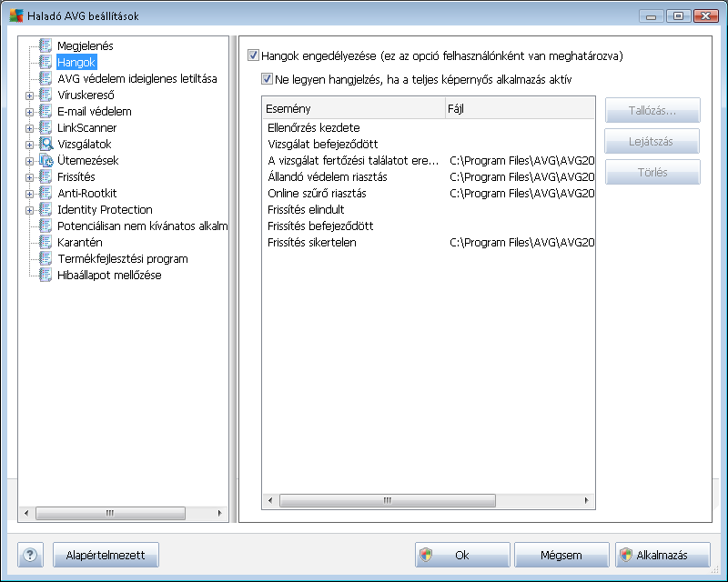Select Frissítés befejeződött event row
Viewport: 728px width, 582px height.
pos(429,226)
